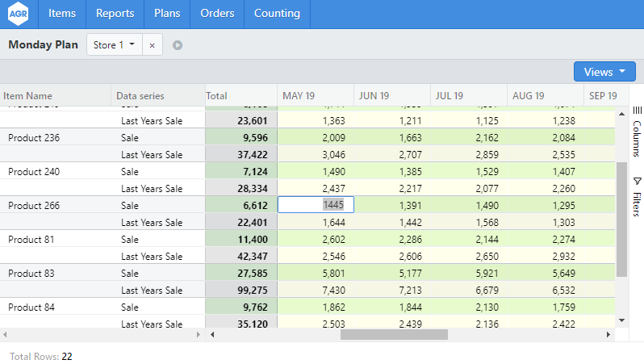Screen dimensions: 644x364
Task: Open the Views dropdown menu
Action: pos(604,72)
